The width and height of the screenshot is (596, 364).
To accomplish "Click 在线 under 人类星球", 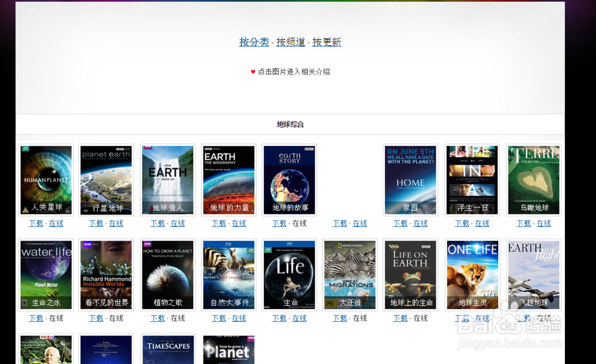I will (x=56, y=223).
